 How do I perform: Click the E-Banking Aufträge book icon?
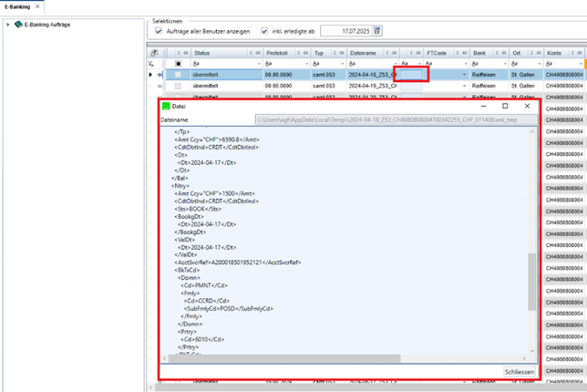click(18, 25)
